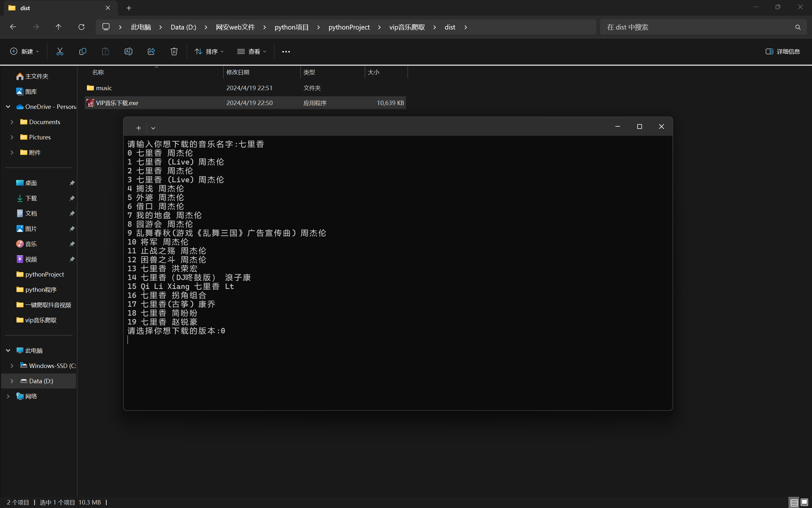Close the dist tab
The height and width of the screenshot is (508, 812).
pos(108,8)
